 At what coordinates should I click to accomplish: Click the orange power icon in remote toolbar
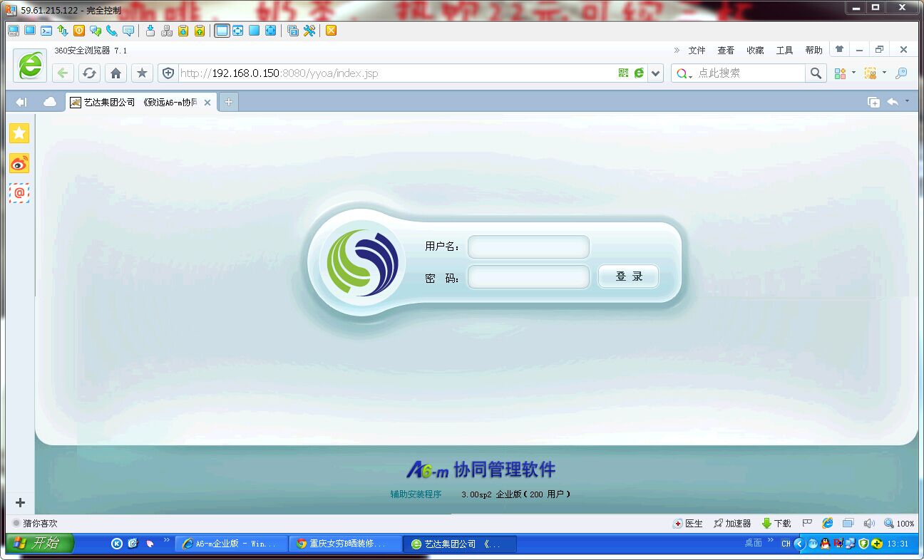[x=79, y=31]
